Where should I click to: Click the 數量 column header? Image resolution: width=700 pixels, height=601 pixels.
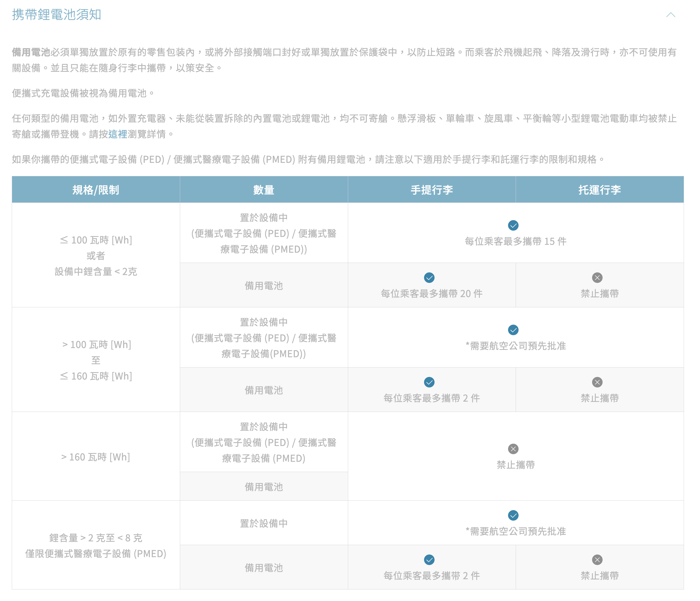(264, 190)
